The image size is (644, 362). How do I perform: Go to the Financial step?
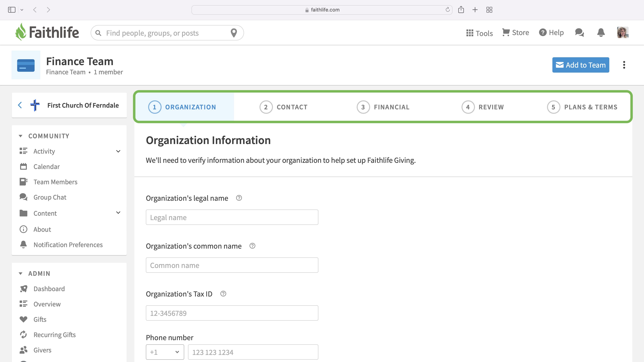click(x=383, y=107)
